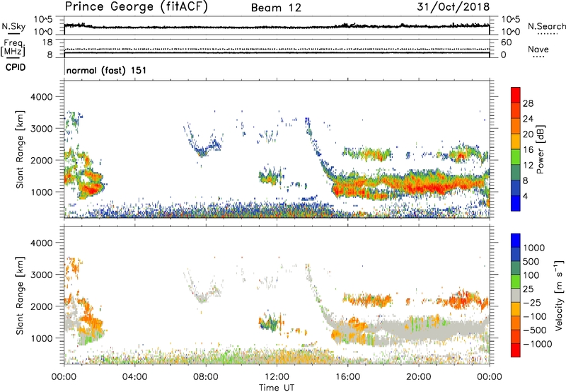Screen dimensions: 566x392
Task: Select the "60" Nave axis tick
Action: [x=506, y=42]
